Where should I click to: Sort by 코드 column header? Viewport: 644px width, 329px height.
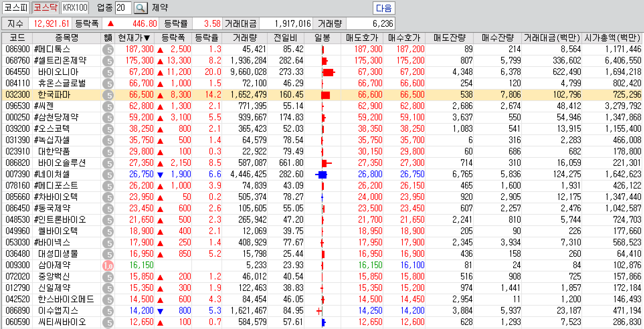click(x=17, y=38)
